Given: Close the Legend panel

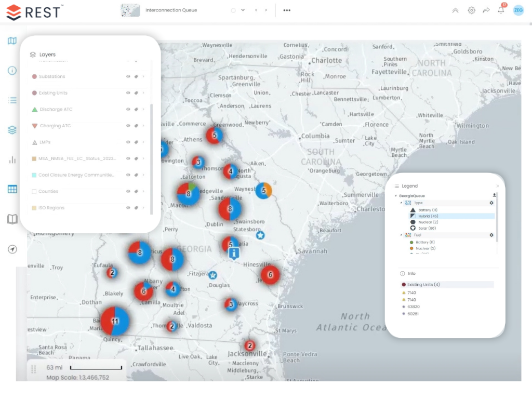Looking at the screenshot, I should 497,186.
